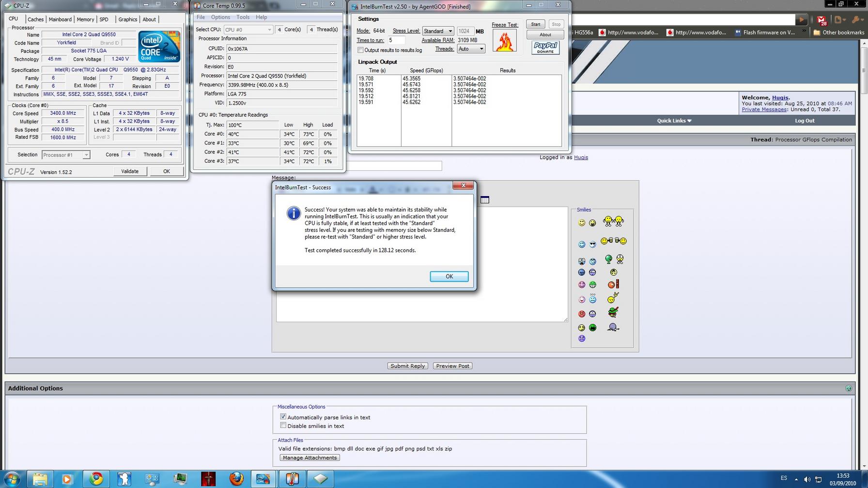Screen dimensions: 868x488
Task: Insert the red angry smiley
Action: pyautogui.click(x=582, y=314)
